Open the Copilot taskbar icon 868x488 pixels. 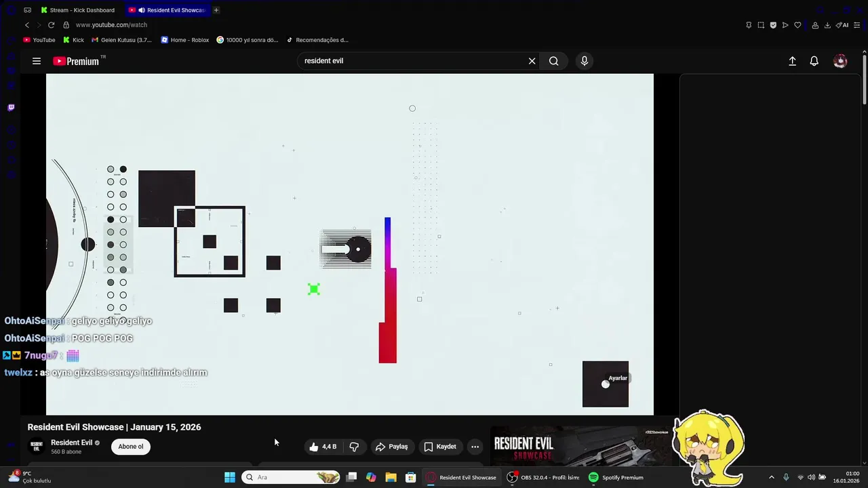371,477
